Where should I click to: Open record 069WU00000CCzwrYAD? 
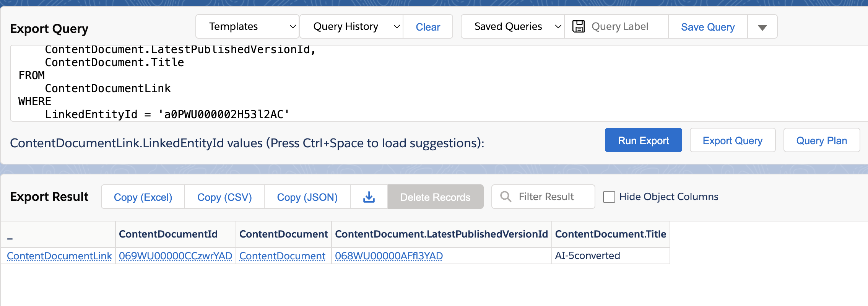[x=176, y=256]
